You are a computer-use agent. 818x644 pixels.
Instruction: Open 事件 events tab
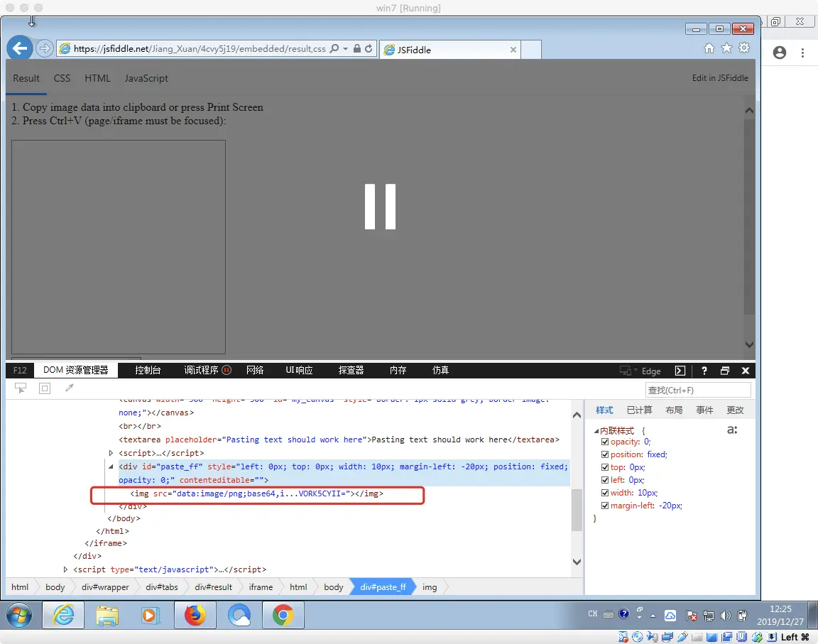pyautogui.click(x=704, y=410)
